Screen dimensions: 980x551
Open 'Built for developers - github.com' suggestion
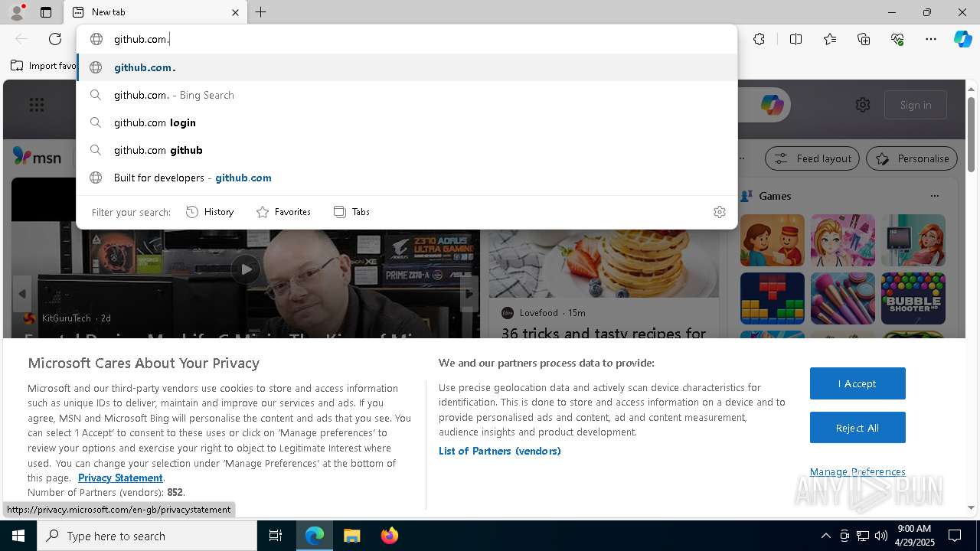point(407,178)
